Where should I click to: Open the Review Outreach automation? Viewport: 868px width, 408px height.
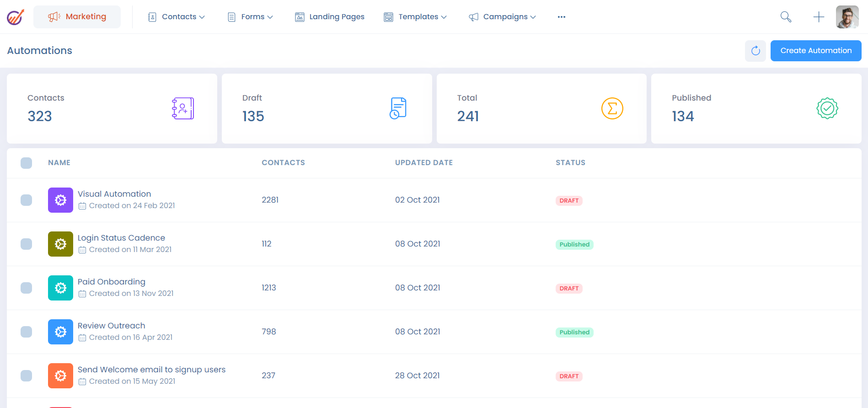[111, 326]
